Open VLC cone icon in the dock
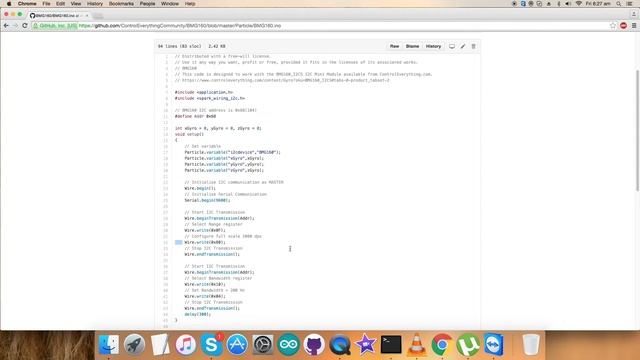 pyautogui.click(x=416, y=344)
